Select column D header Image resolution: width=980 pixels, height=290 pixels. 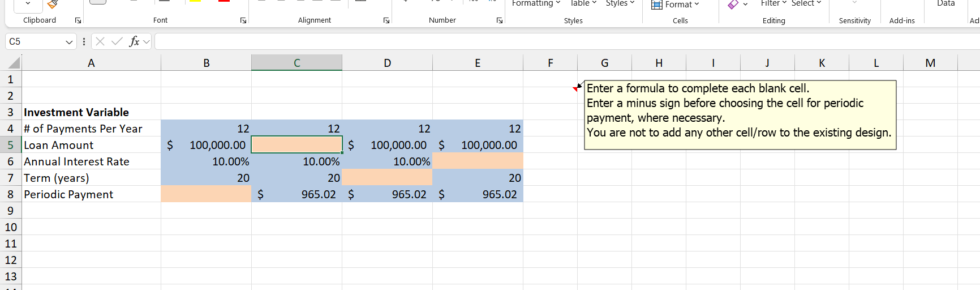pyautogui.click(x=388, y=63)
